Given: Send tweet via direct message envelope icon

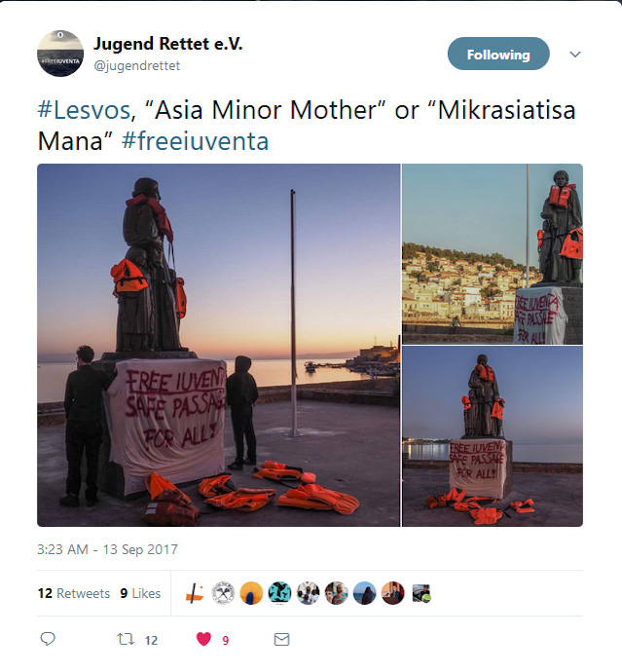Looking at the screenshot, I should (281, 639).
